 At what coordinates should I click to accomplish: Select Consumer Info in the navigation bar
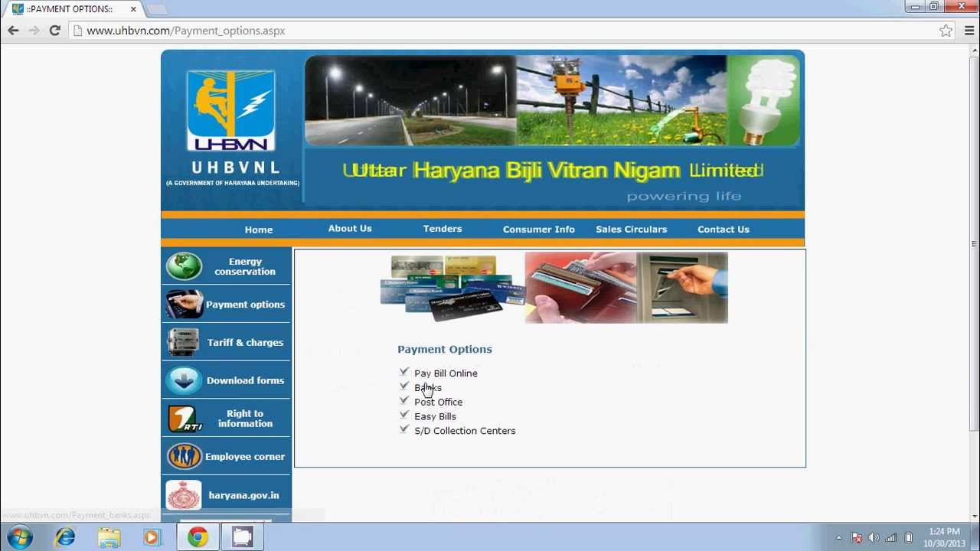(x=539, y=230)
